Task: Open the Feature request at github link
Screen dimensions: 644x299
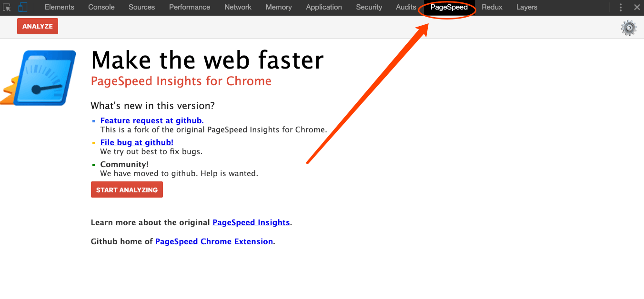Action: pos(152,120)
